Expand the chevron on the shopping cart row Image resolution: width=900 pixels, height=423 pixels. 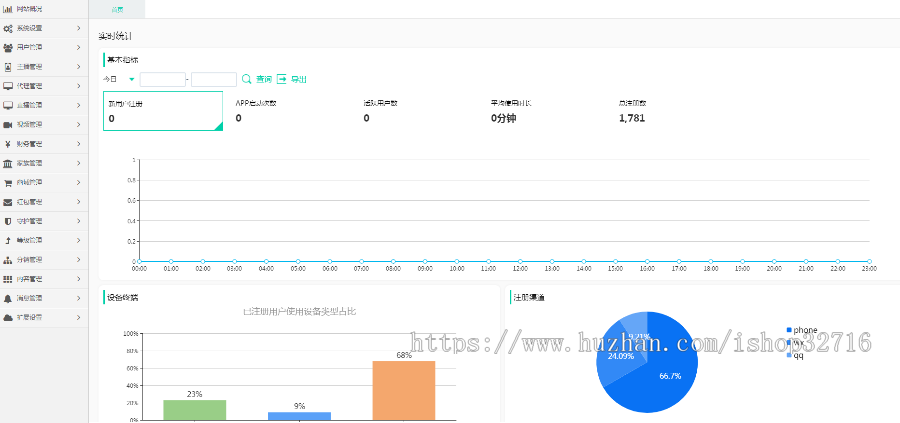pos(79,183)
